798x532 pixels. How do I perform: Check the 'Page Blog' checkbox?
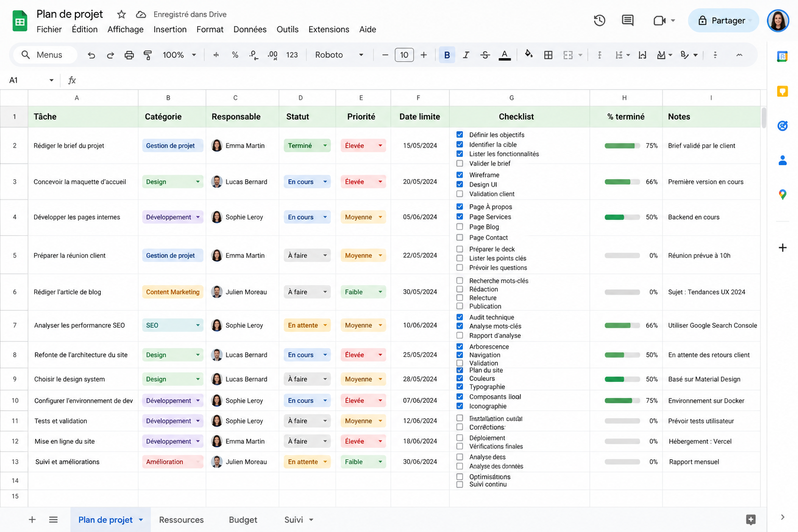(460, 227)
